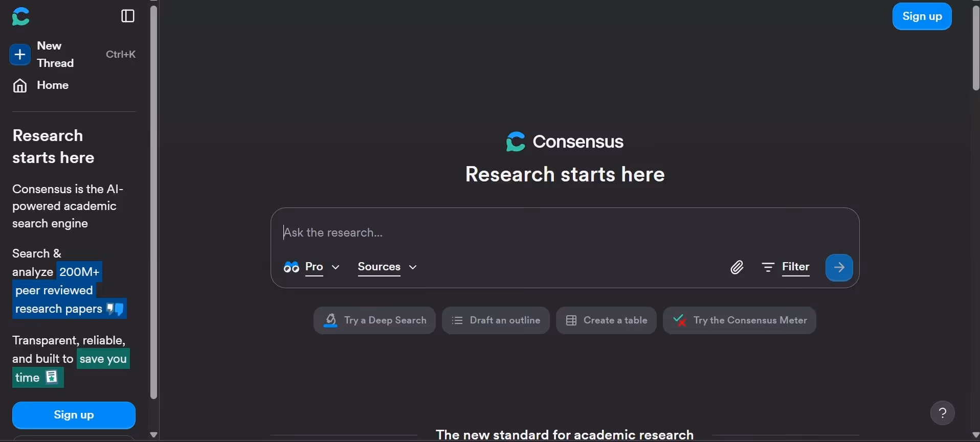Click the sidebar scroll-down arrow
The height and width of the screenshot is (442, 980).
click(153, 435)
